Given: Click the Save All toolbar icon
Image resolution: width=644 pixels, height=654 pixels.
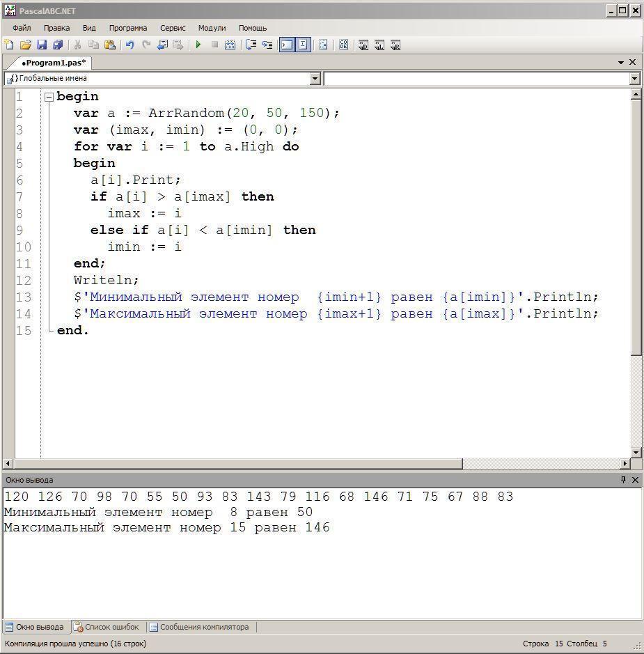Looking at the screenshot, I should pyautogui.click(x=58, y=45).
